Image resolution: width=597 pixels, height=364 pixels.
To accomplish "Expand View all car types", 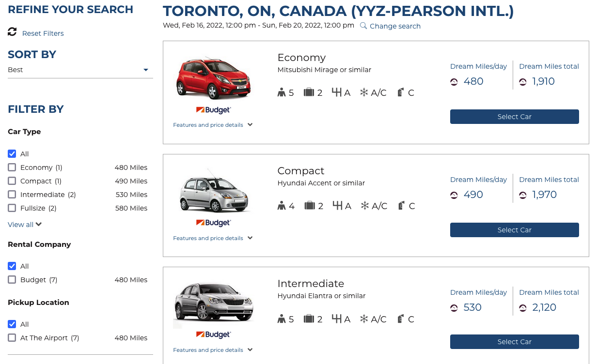I will pos(25,225).
